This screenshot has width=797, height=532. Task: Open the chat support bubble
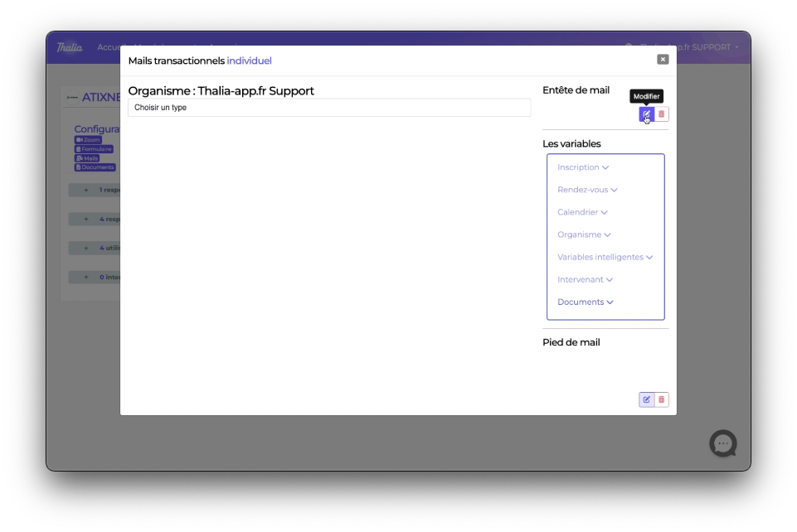tap(722, 443)
